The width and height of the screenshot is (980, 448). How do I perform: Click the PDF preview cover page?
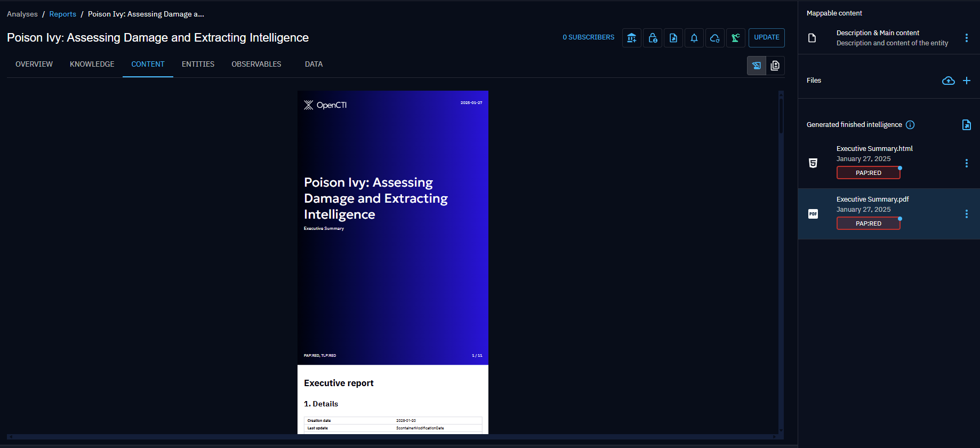(x=393, y=228)
